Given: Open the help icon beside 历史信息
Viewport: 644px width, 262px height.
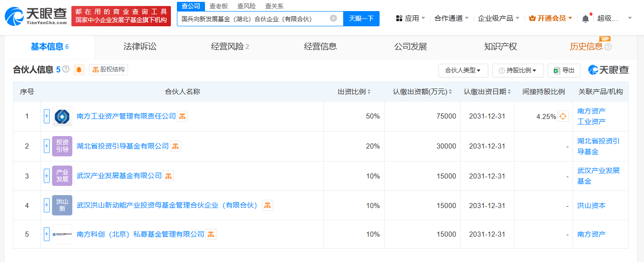Looking at the screenshot, I should click(x=608, y=47).
